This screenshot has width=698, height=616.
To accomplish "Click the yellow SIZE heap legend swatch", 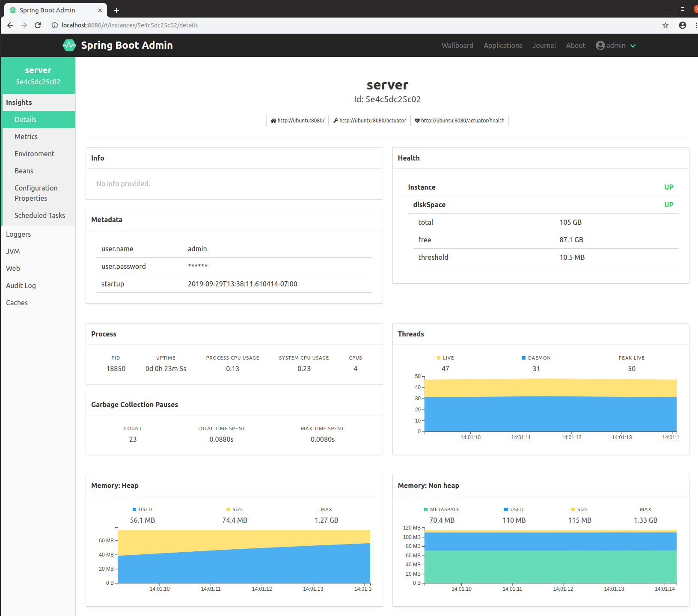I will point(228,509).
